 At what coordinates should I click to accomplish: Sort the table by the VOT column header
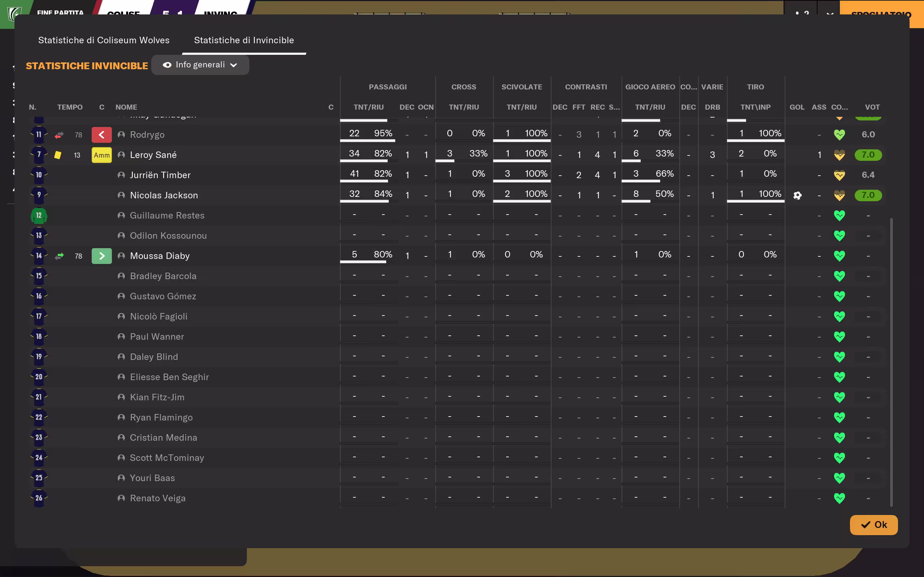point(872,107)
